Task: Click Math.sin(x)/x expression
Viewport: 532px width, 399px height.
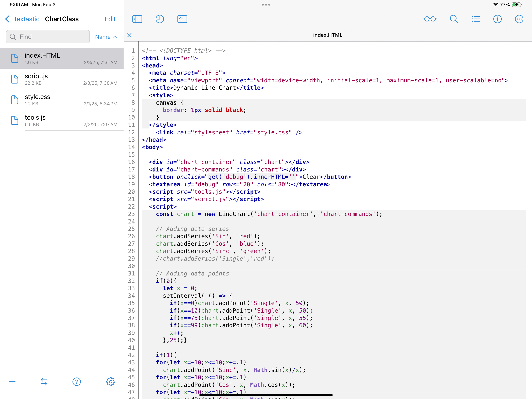Action: point(278,370)
